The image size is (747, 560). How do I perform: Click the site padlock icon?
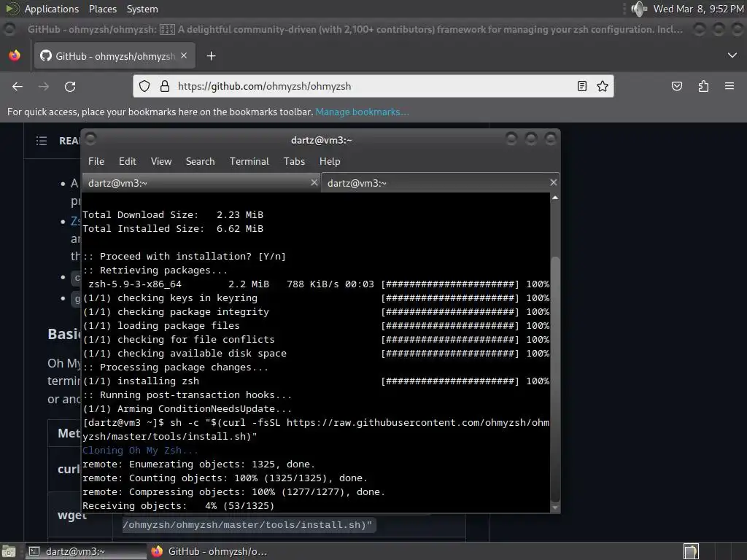pos(165,86)
